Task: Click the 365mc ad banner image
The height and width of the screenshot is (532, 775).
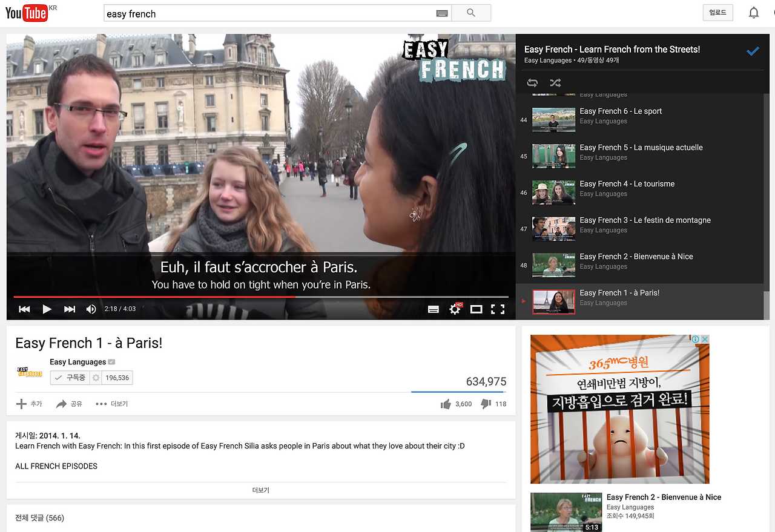Action: pyautogui.click(x=619, y=409)
